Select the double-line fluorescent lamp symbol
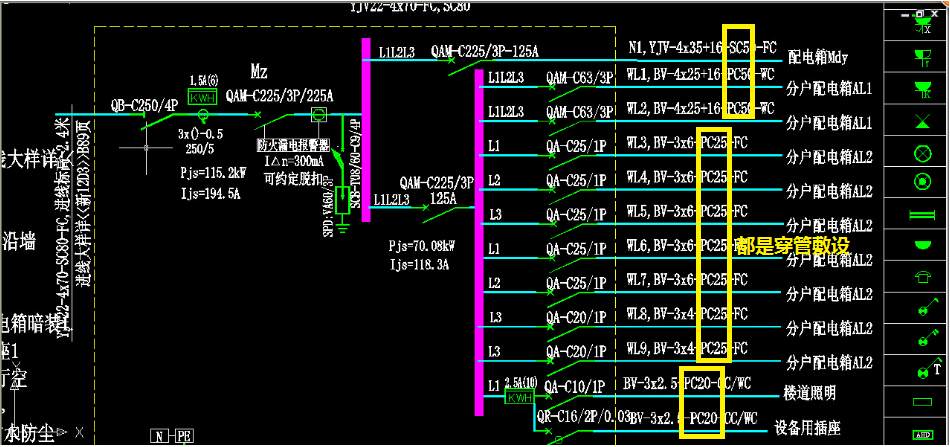Screen dimensions: 950x447 click(922, 214)
